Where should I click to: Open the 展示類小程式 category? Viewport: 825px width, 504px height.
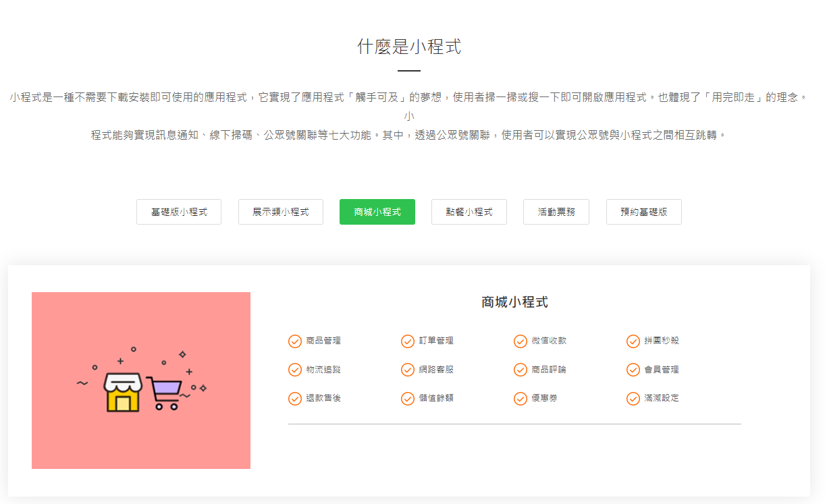tap(280, 211)
